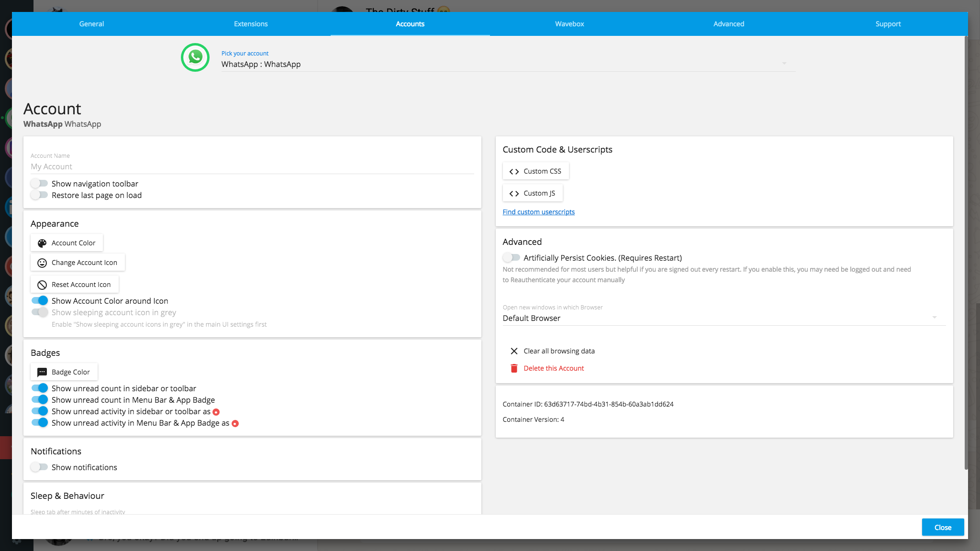Click the prohibited icon for Reset Account Icon
Screen dimensions: 980x551
42,285
